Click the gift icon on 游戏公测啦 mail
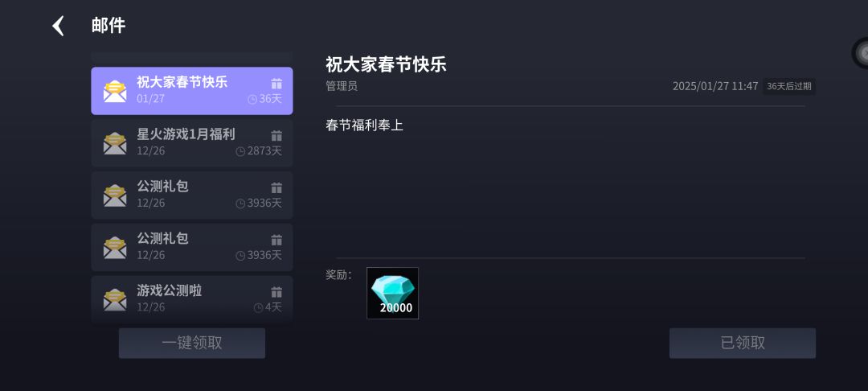 [276, 292]
